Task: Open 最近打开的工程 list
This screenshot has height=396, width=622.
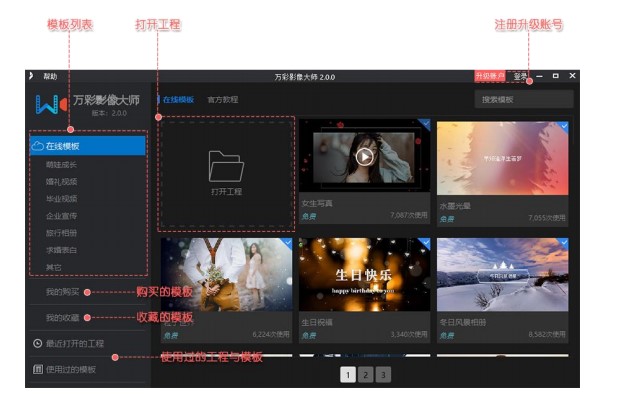Action: tap(75, 344)
